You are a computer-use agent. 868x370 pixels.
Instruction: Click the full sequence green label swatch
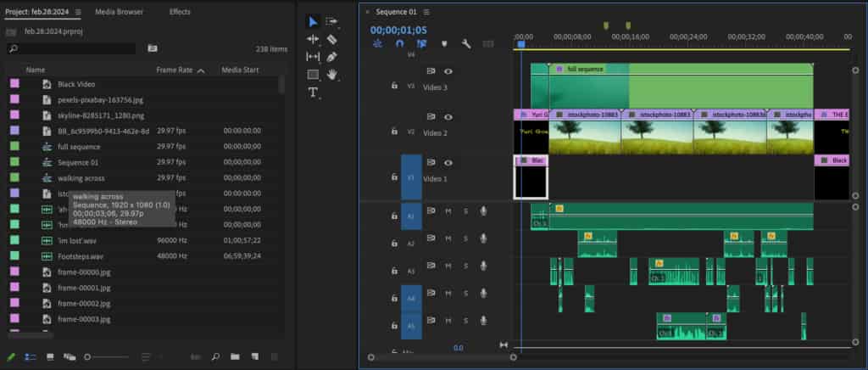click(x=14, y=146)
